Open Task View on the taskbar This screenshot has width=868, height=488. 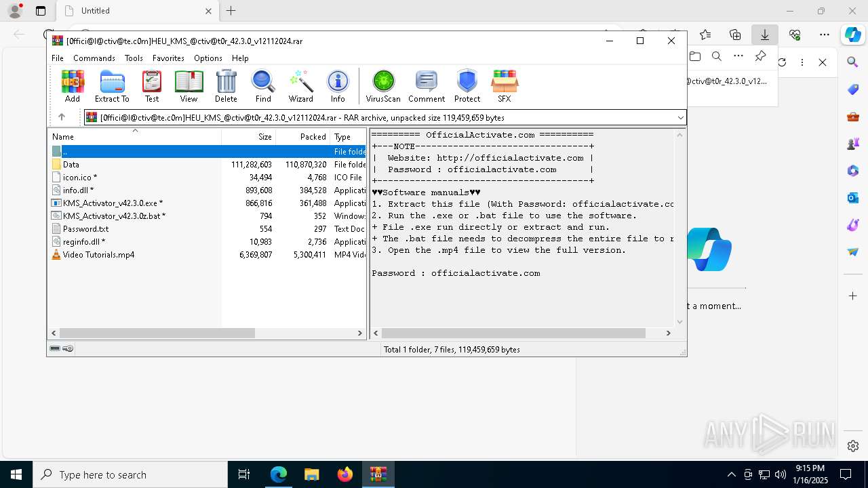tap(244, 474)
